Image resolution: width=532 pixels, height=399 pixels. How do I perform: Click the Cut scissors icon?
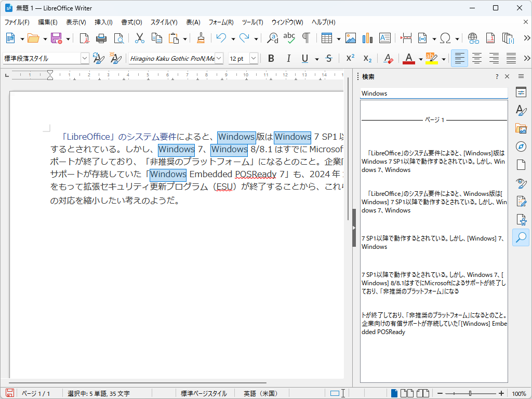tap(139, 38)
